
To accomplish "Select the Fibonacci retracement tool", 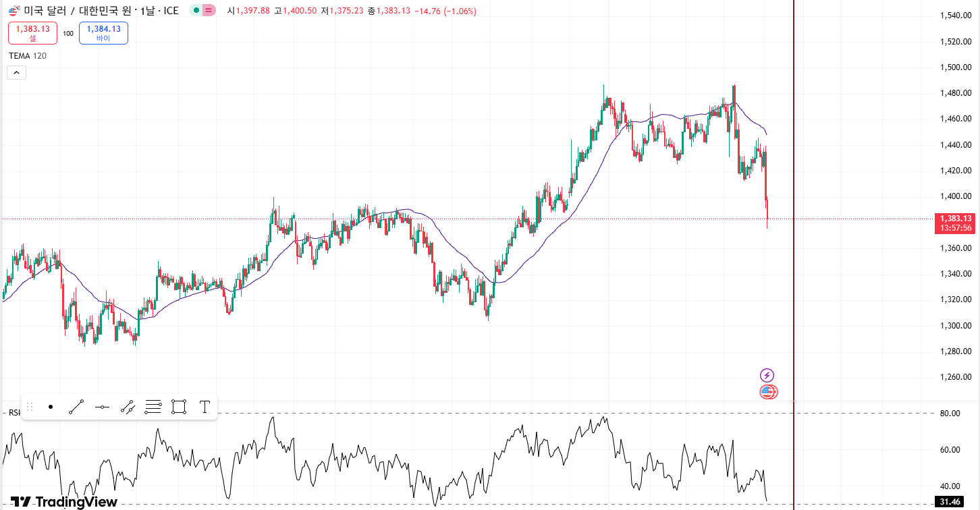I will tap(153, 407).
